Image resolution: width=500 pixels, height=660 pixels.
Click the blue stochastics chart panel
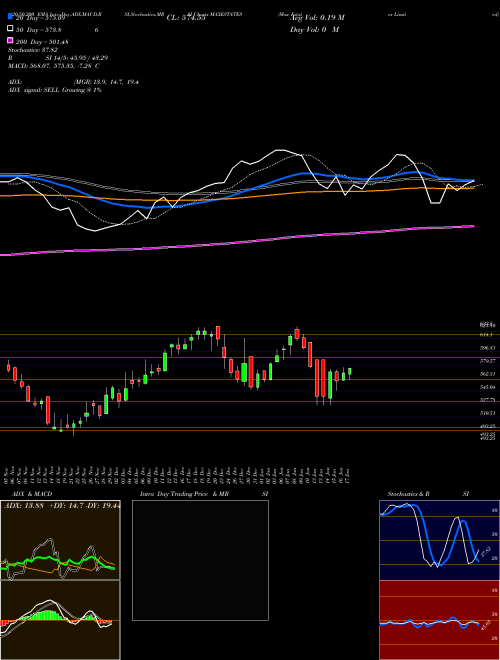(x=439, y=540)
